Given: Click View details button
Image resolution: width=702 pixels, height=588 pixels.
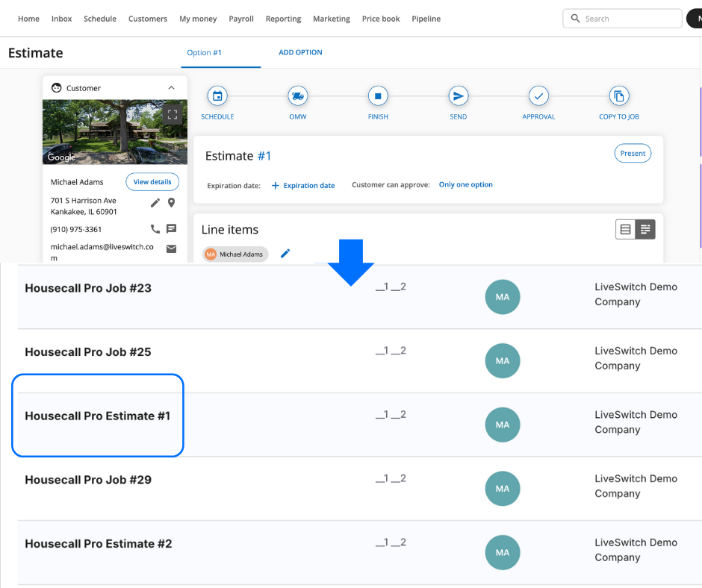Looking at the screenshot, I should (152, 181).
